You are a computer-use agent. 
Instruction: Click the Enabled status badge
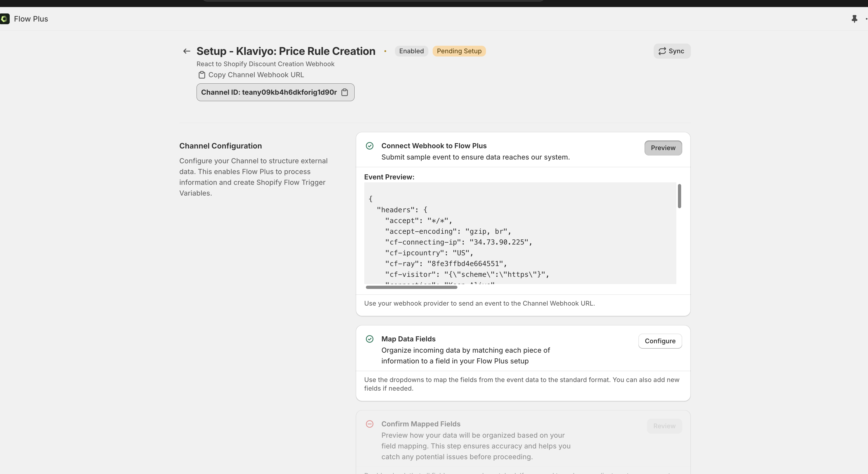pos(411,51)
